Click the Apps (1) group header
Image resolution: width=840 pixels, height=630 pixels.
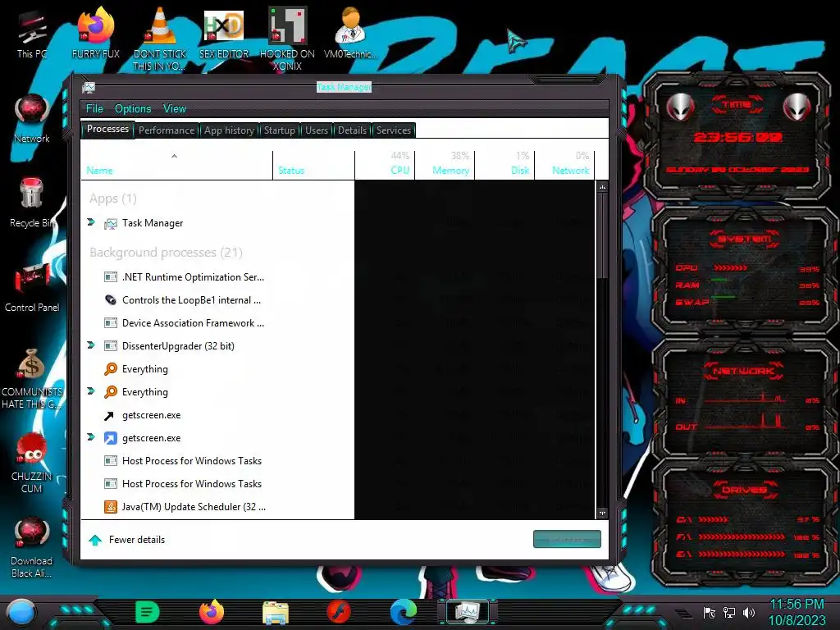(113, 199)
